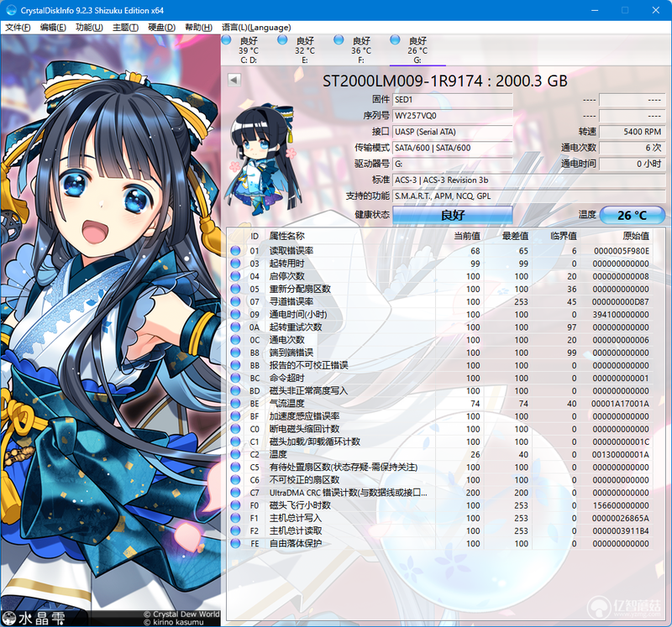Click the 原始值 column header
The image size is (672, 627).
(636, 236)
